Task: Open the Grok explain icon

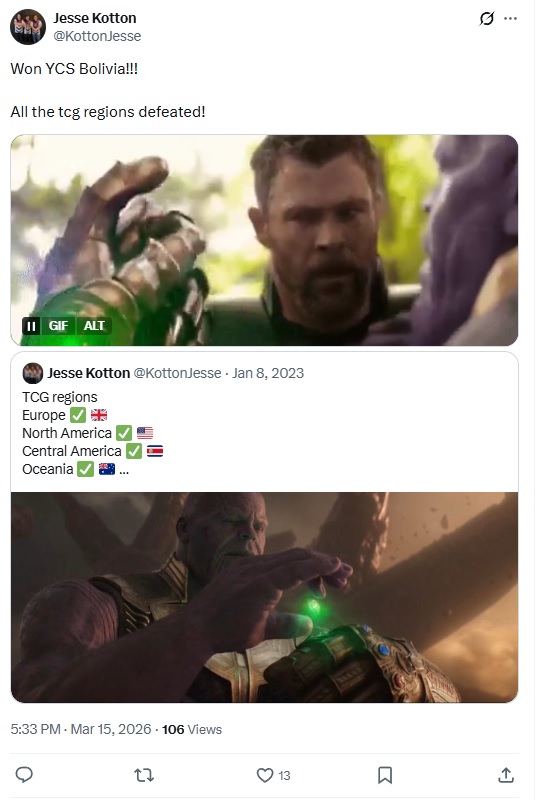Action: tap(486, 19)
